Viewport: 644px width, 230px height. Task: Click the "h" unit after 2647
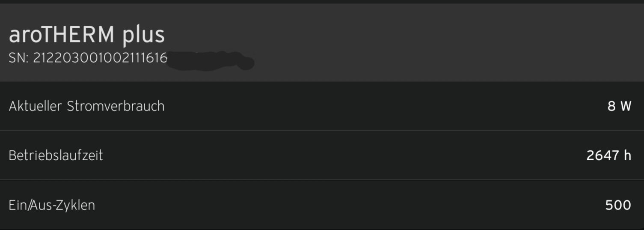(627, 155)
